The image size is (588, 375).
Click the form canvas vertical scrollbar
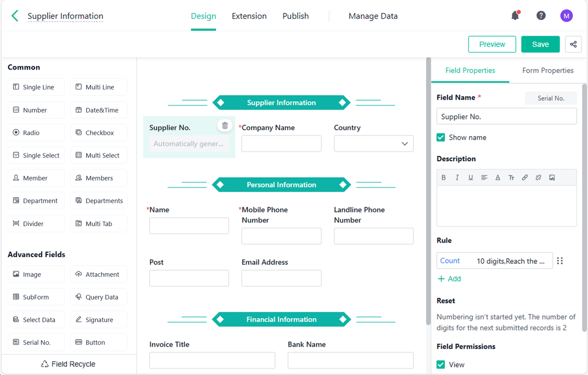[428, 191]
